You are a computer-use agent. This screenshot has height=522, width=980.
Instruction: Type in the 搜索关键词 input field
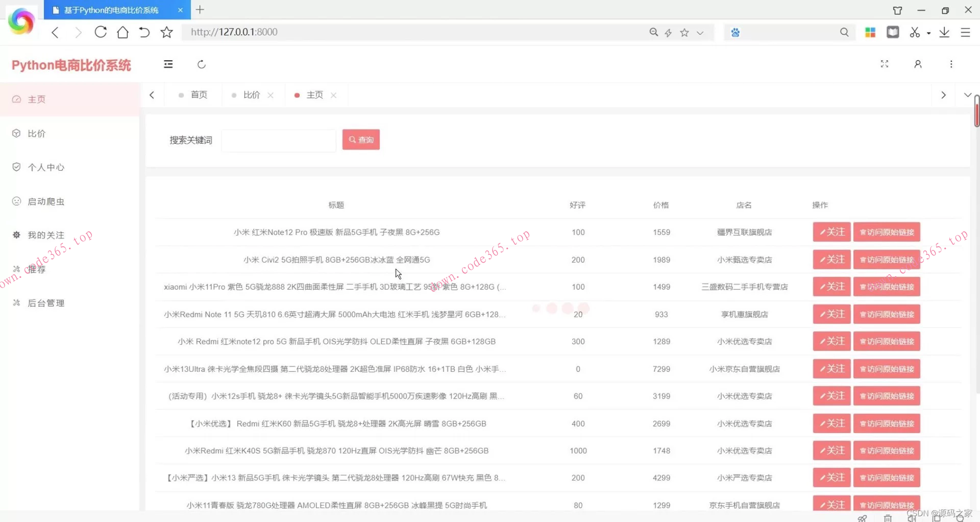pos(278,140)
